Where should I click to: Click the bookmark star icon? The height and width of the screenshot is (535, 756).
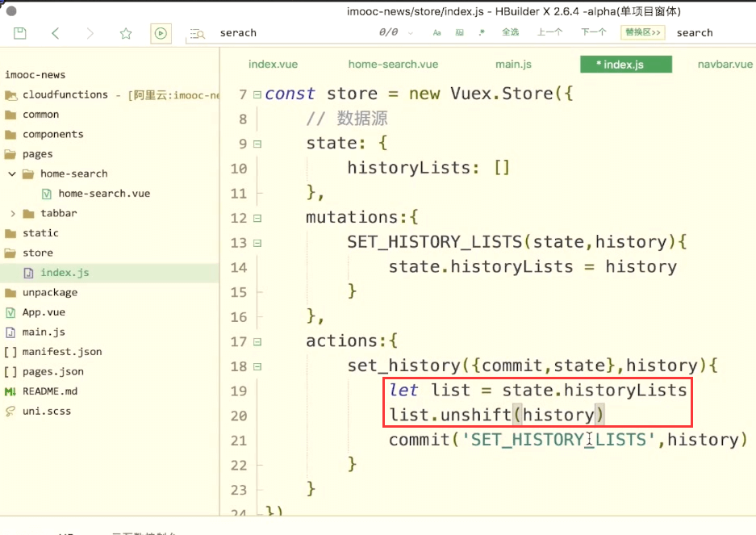point(126,33)
